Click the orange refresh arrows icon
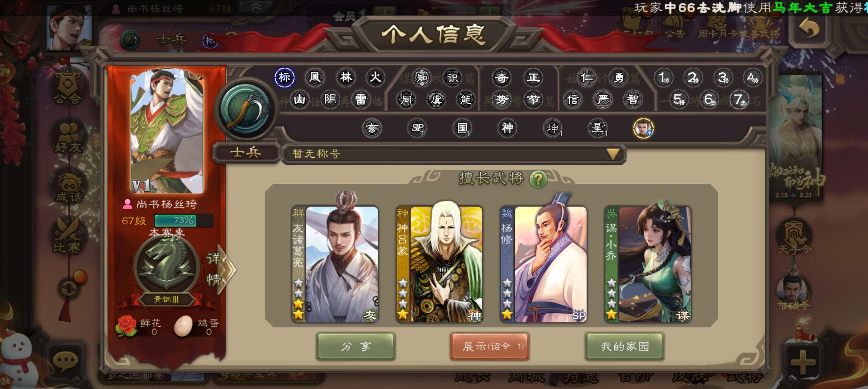Screen dimensions: 868x389 [x=69, y=288]
